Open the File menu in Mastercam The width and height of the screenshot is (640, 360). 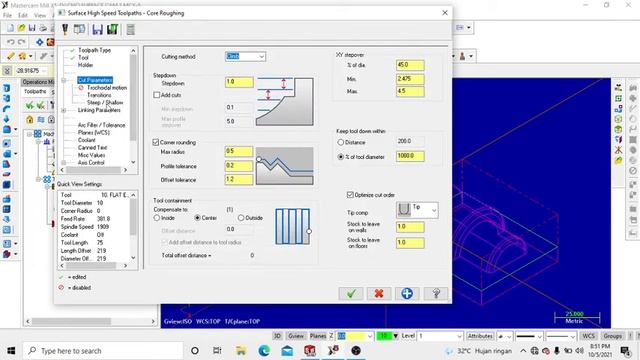point(7,16)
